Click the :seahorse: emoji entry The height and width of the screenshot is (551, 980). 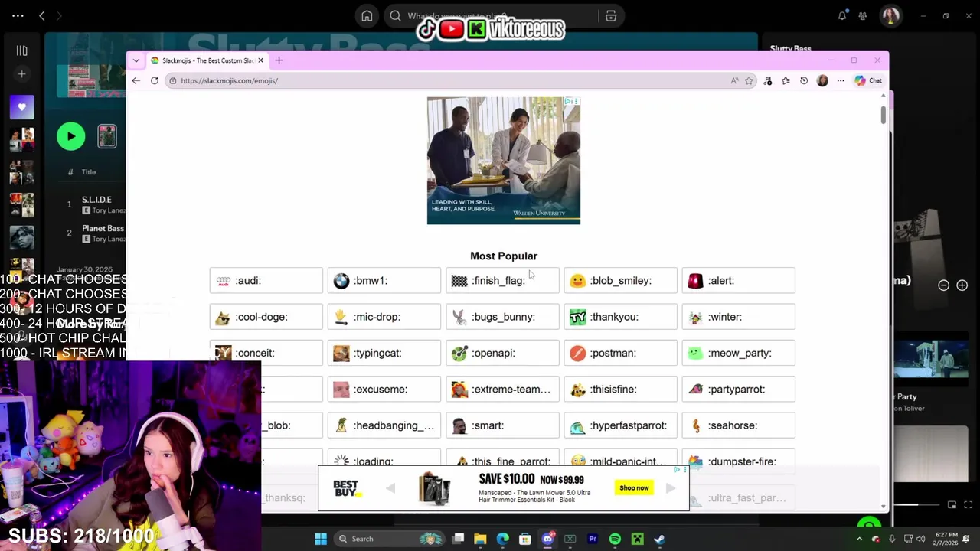click(739, 425)
